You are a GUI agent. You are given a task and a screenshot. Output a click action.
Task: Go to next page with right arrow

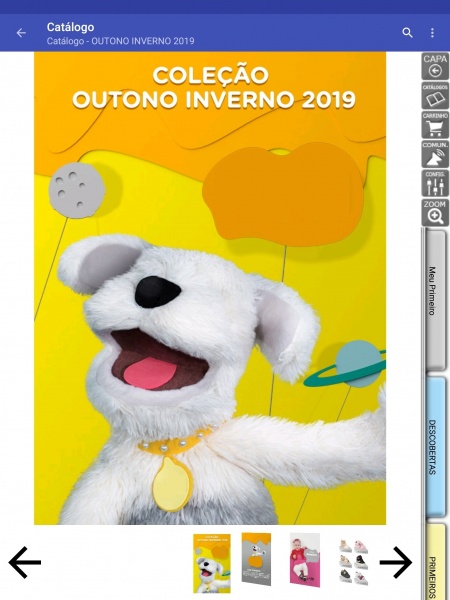point(396,562)
